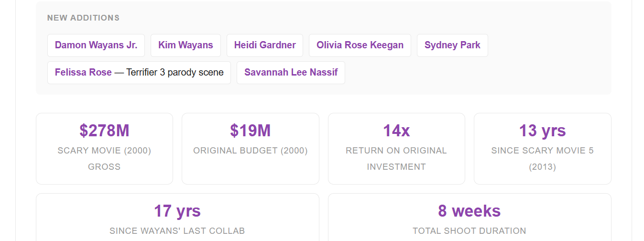This screenshot has height=241, width=644.
Task: Select the 14x return figure
Action: [396, 131]
